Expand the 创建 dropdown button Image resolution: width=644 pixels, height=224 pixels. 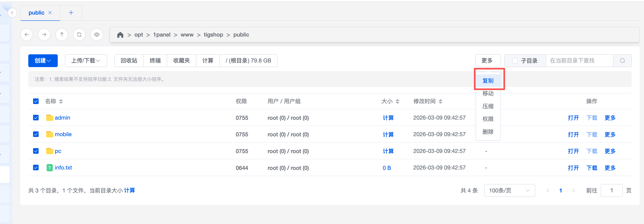point(43,61)
